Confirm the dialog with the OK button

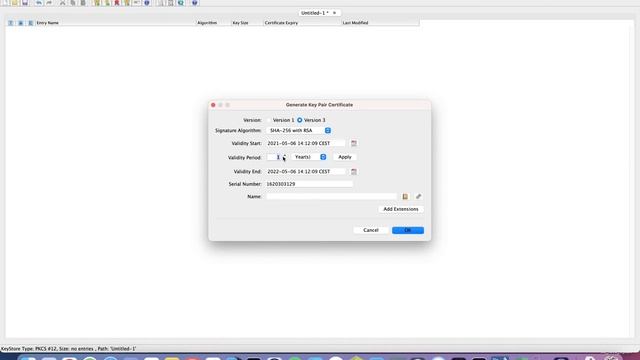[408, 230]
